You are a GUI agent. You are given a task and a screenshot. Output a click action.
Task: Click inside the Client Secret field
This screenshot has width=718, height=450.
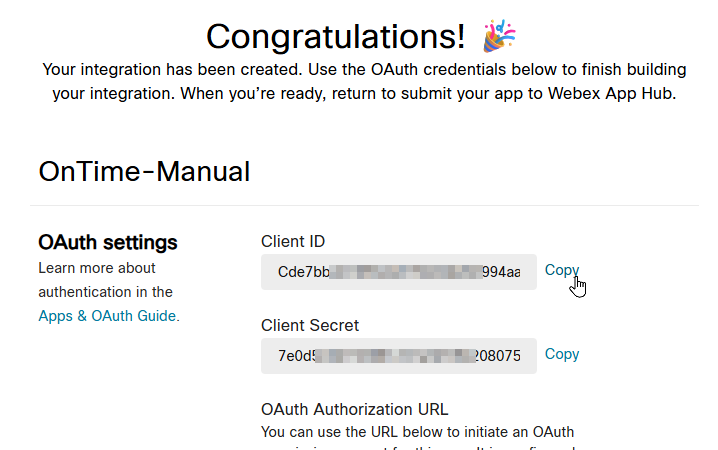tap(399, 356)
